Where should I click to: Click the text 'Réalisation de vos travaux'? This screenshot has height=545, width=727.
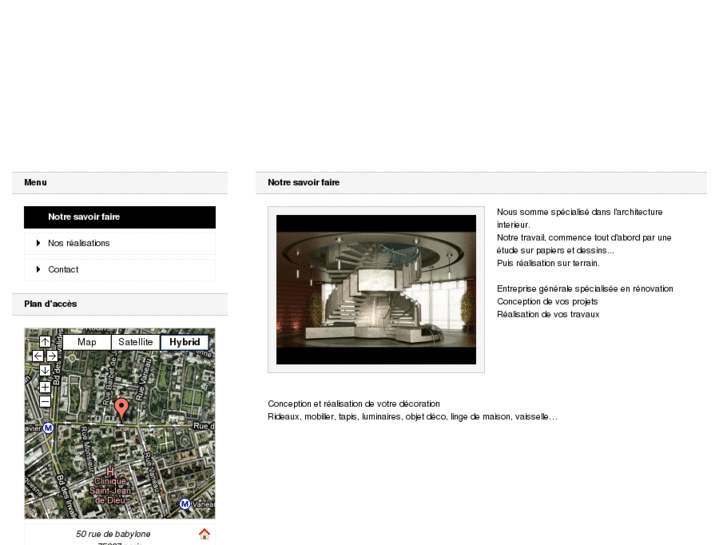point(548,314)
